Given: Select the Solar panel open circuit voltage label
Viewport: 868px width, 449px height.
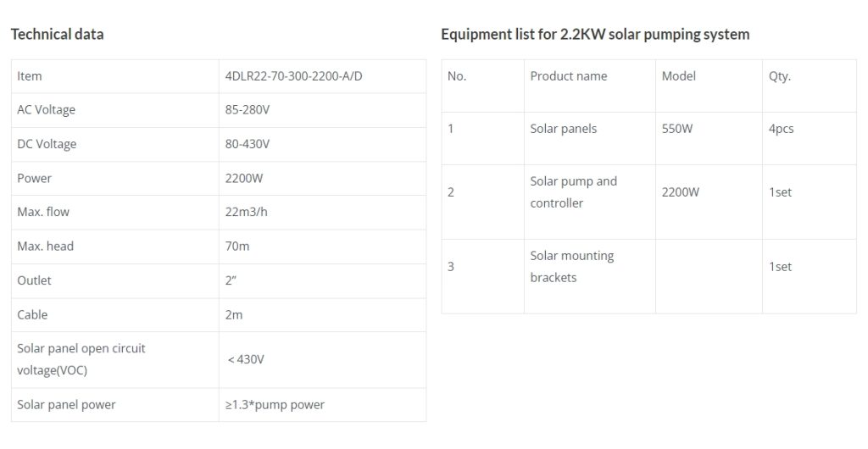Looking at the screenshot, I should [81, 359].
